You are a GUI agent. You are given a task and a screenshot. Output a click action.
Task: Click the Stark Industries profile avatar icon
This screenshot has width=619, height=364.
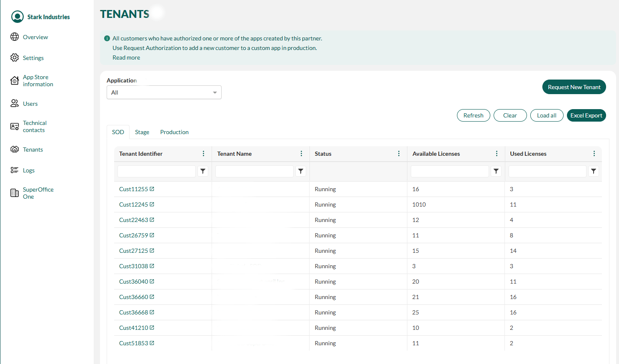coord(17,17)
